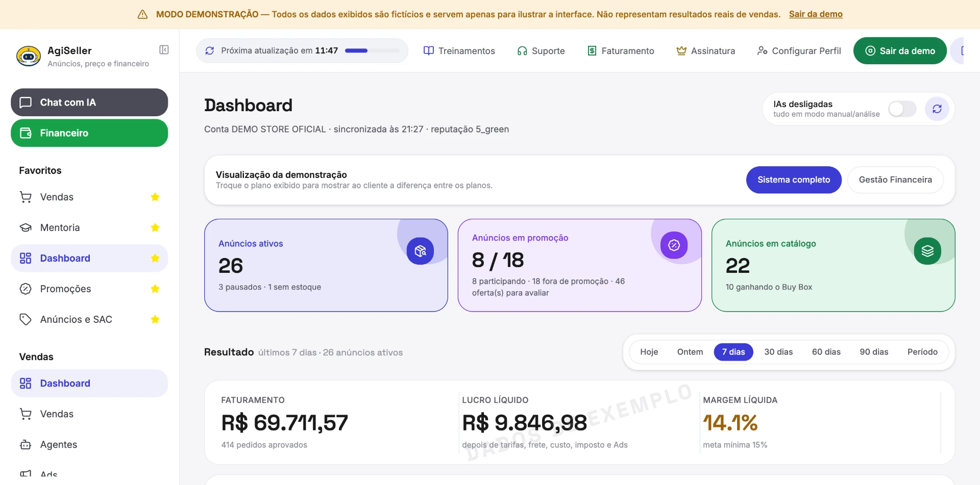The width and height of the screenshot is (980, 485).
Task: Click the sync icon near Próxima atualização
Action: pyautogui.click(x=209, y=50)
